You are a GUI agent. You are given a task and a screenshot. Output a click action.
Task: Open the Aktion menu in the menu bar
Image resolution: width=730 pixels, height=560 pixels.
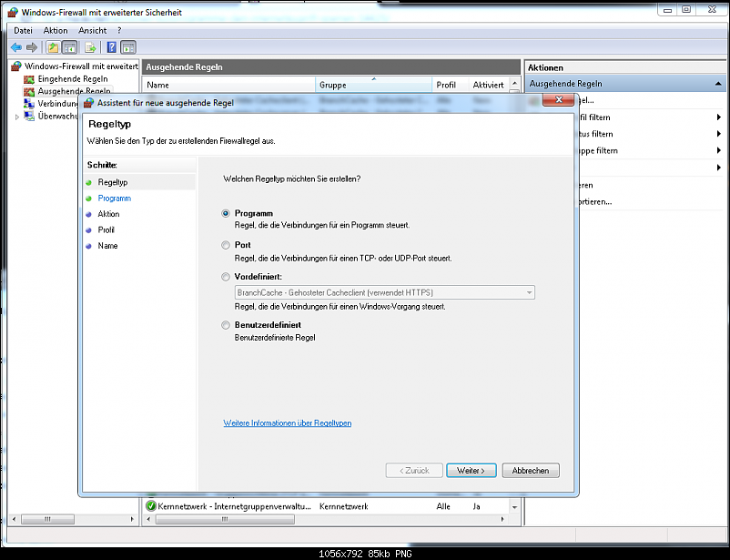pos(56,31)
